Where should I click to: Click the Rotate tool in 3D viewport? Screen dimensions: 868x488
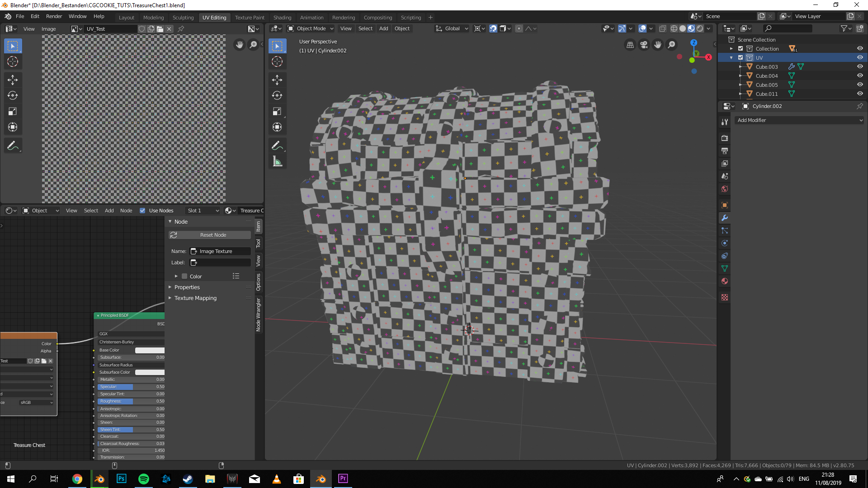277,95
